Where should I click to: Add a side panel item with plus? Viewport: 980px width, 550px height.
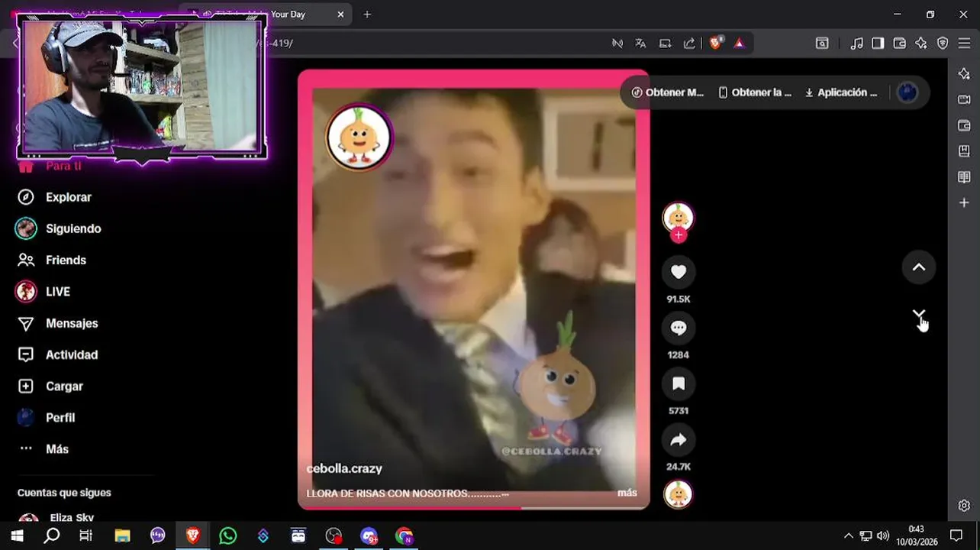(964, 202)
